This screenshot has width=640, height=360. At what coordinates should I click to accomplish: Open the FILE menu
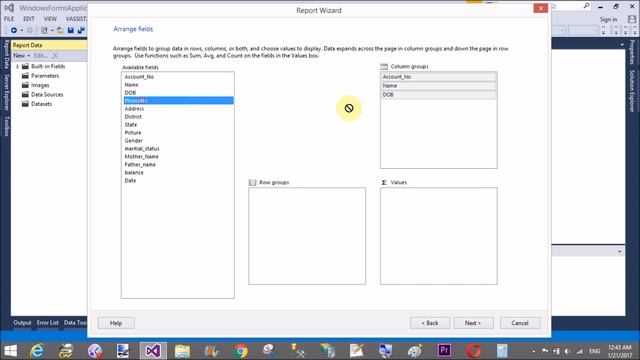point(9,19)
